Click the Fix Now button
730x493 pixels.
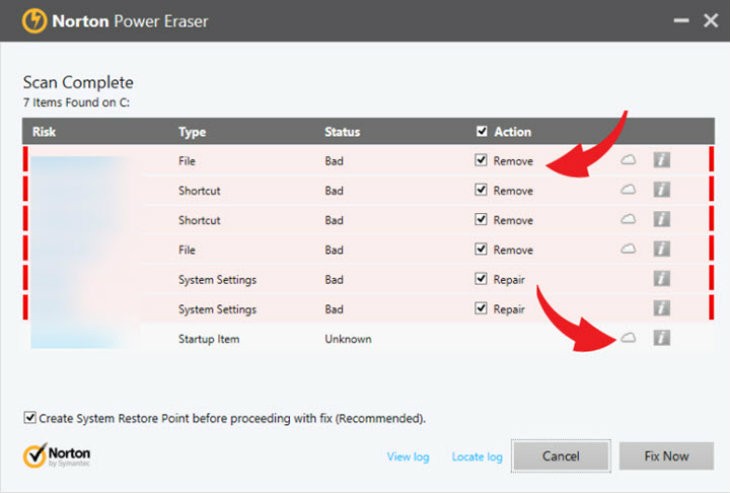pos(666,456)
